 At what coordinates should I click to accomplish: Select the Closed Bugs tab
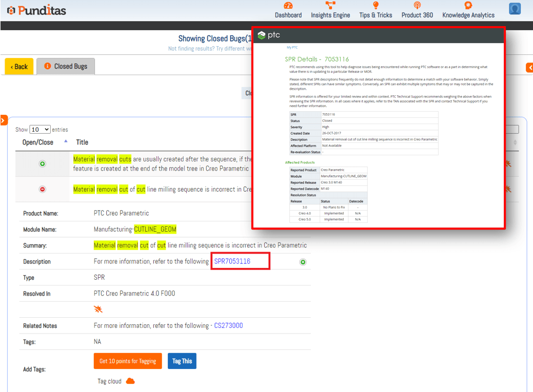(x=66, y=66)
